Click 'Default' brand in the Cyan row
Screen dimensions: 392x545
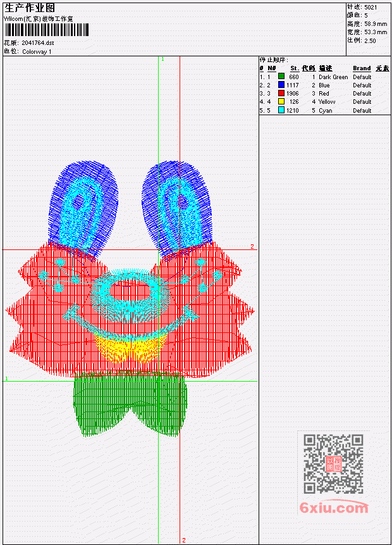(362, 111)
